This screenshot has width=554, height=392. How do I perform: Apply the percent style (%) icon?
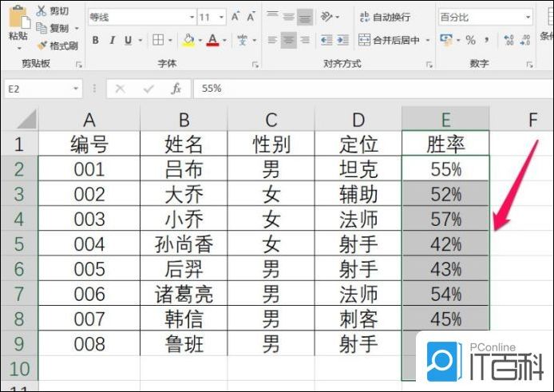coord(471,40)
